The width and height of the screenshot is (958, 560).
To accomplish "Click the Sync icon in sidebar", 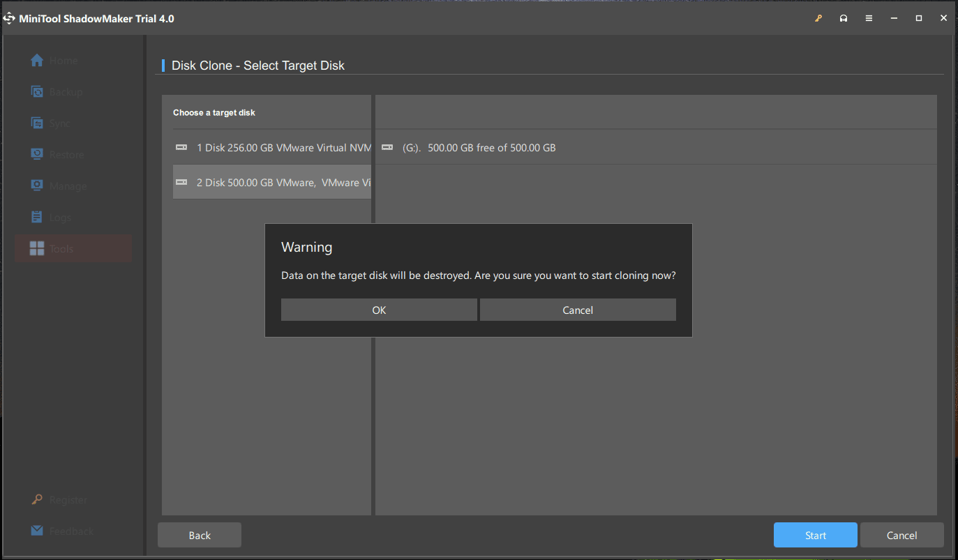I will (38, 123).
